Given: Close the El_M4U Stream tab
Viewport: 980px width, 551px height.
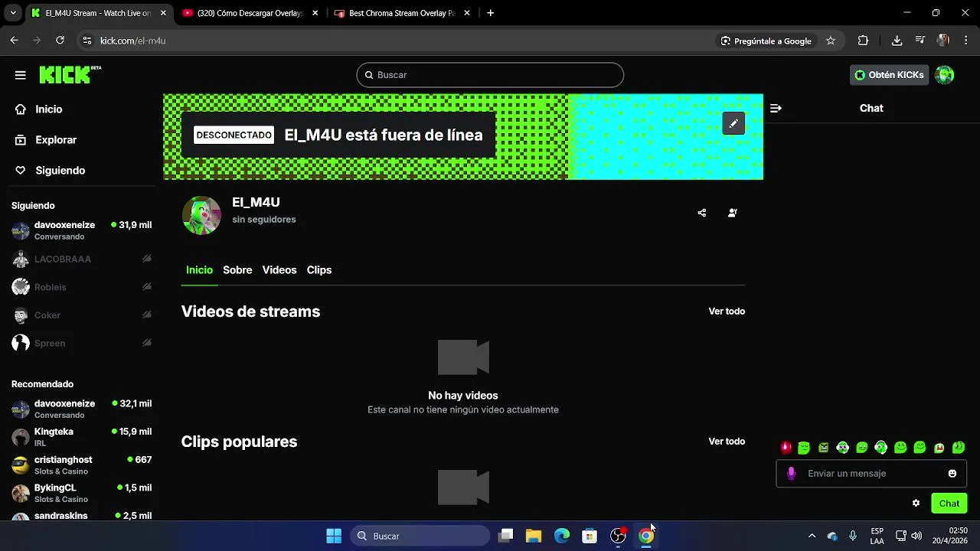Looking at the screenshot, I should (163, 13).
